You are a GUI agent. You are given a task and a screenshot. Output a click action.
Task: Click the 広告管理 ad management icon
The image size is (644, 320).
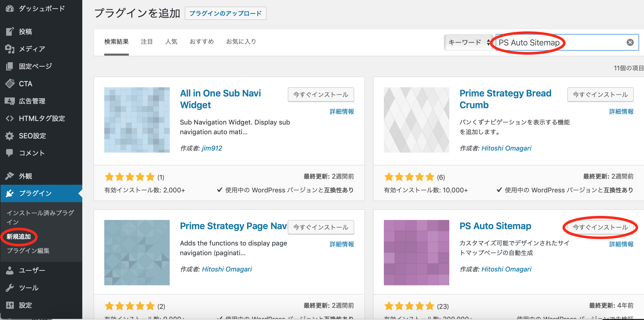pos(10,101)
